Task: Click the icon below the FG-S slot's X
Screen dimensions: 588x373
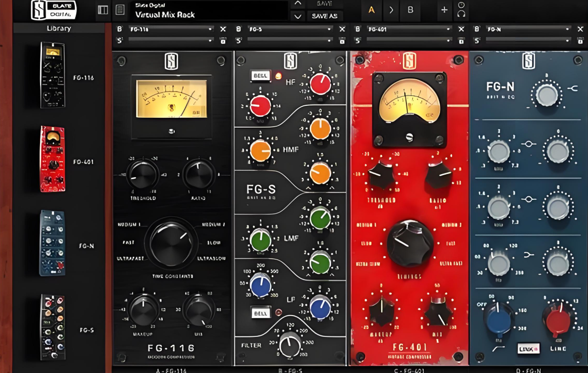Action: (342, 41)
